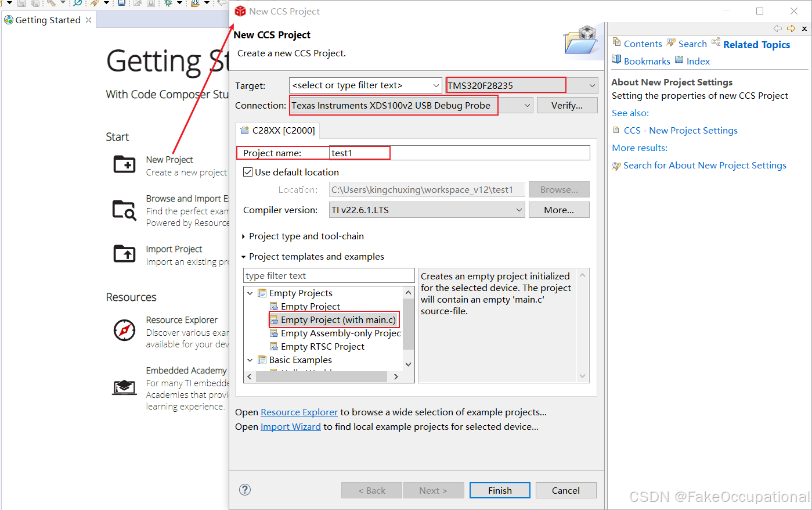The image size is (812, 510).
Task: Collapse Project templates and examples section
Action: 243,257
